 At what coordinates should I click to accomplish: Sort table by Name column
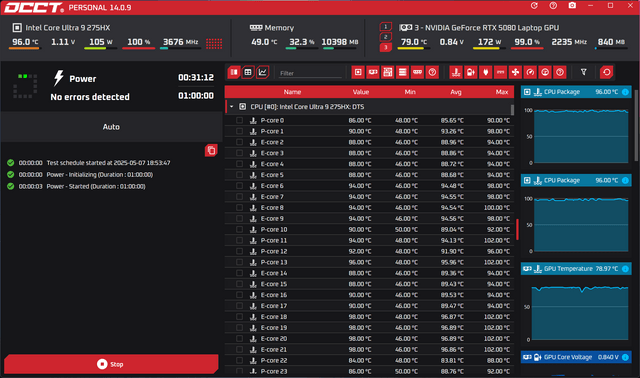pyautogui.click(x=292, y=92)
